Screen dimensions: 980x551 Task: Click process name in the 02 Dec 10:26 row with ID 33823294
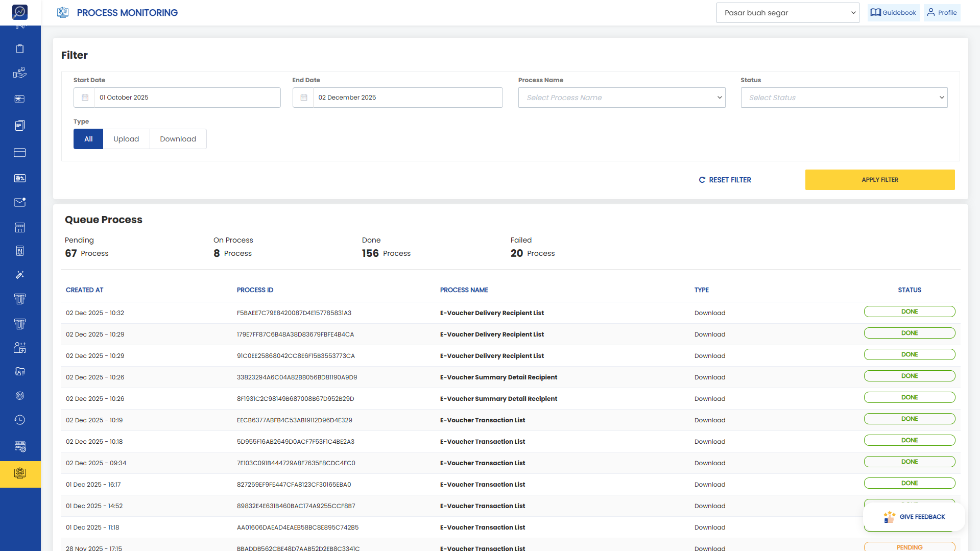(498, 377)
